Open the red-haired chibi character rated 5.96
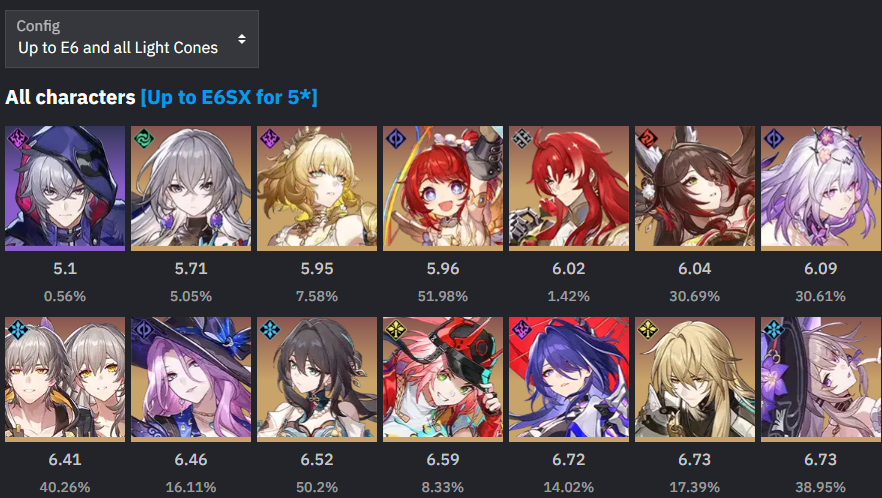This screenshot has width=882, height=498. pos(443,188)
